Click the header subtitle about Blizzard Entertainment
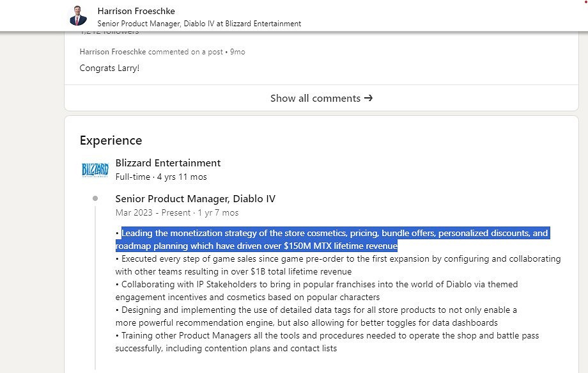The height and width of the screenshot is (373, 588). click(x=199, y=24)
